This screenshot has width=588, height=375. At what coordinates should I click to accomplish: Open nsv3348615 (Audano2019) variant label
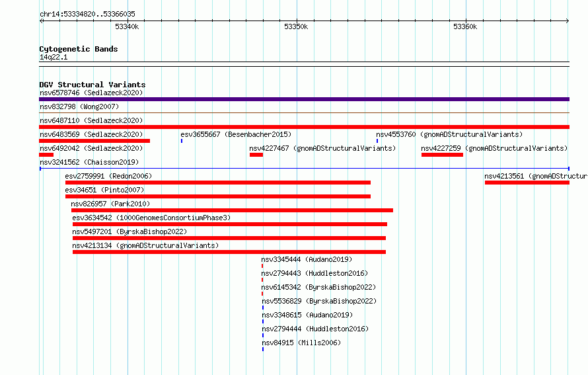pyautogui.click(x=307, y=315)
